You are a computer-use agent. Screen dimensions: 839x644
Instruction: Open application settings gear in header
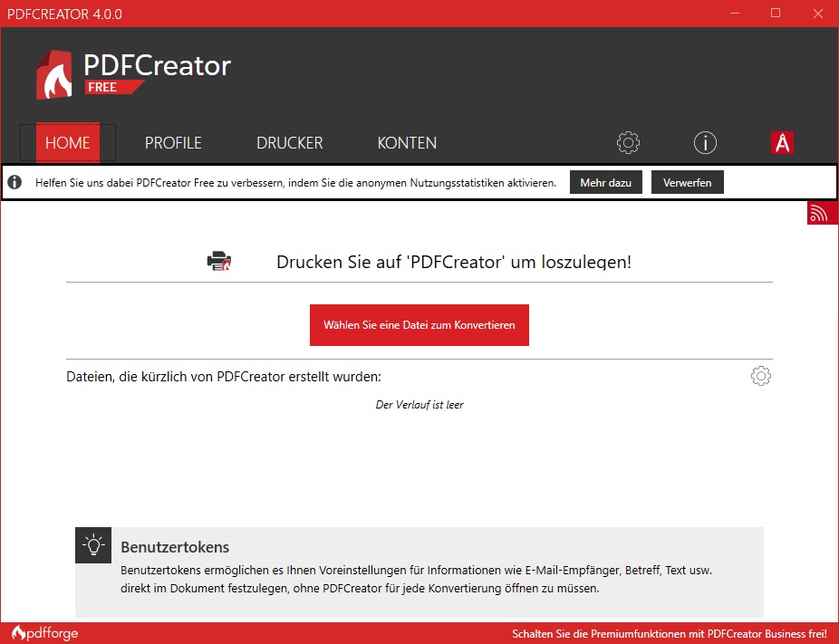click(x=628, y=143)
